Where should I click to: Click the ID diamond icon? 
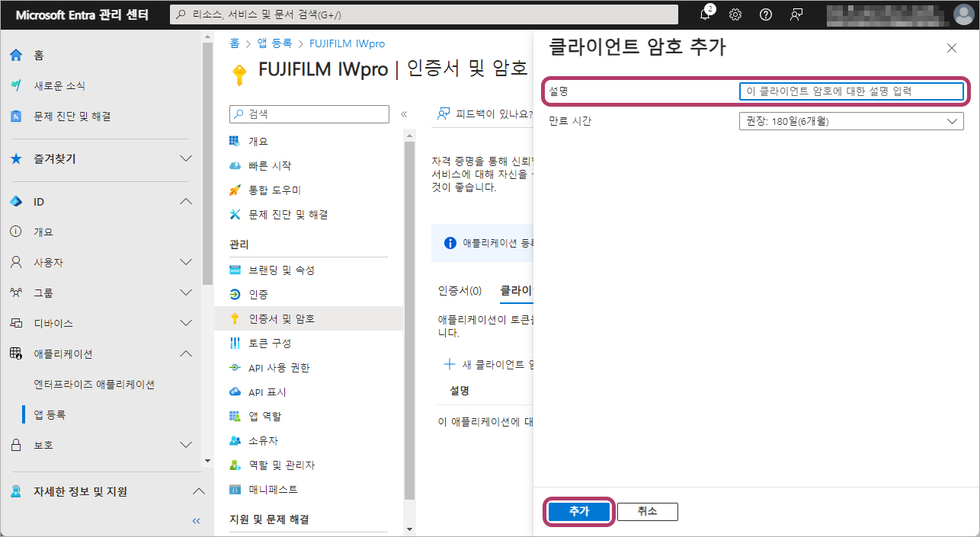pos(16,202)
